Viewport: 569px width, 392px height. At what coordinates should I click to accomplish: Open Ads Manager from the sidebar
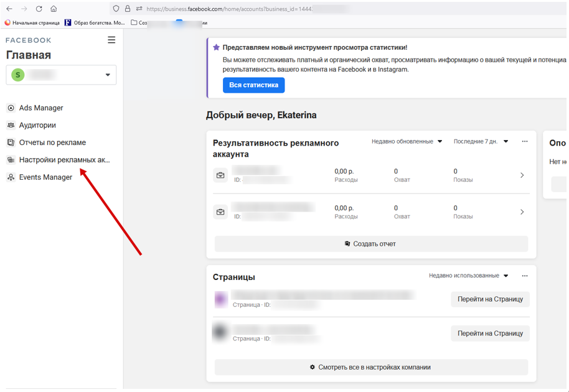41,108
